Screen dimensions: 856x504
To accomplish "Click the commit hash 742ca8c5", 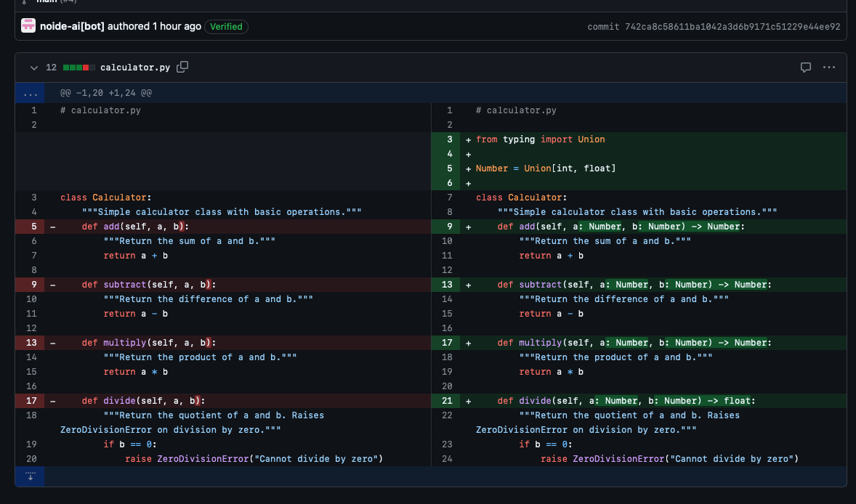I will pos(732,27).
